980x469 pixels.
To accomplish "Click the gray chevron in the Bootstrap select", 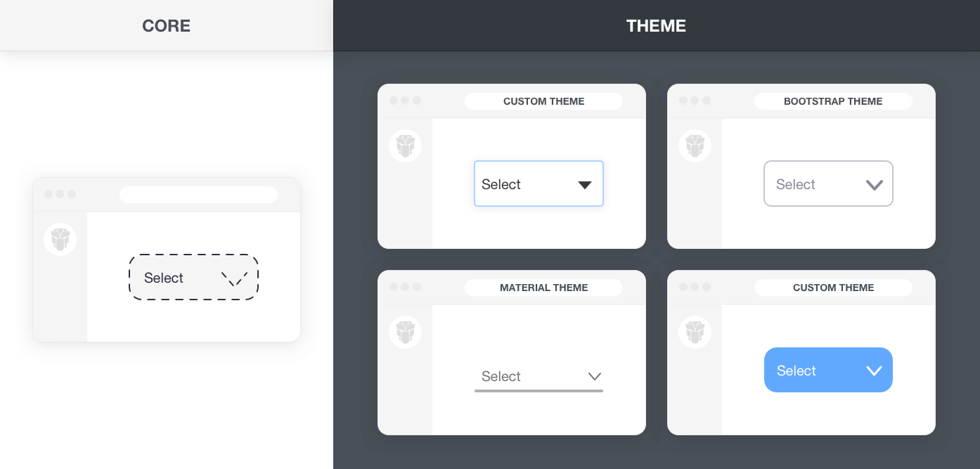I will click(x=874, y=185).
